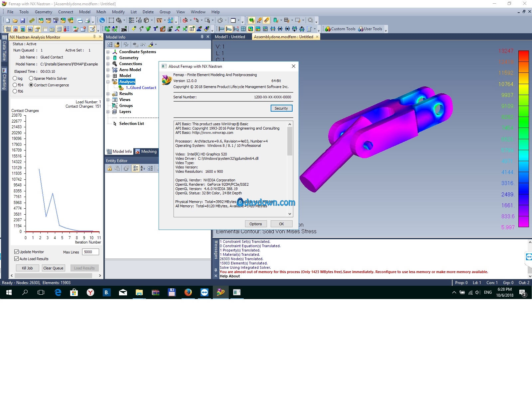Image resolution: width=532 pixels, height=404 pixels.
Task: Select the 1..Glued Contact analysis item
Action: point(141,88)
